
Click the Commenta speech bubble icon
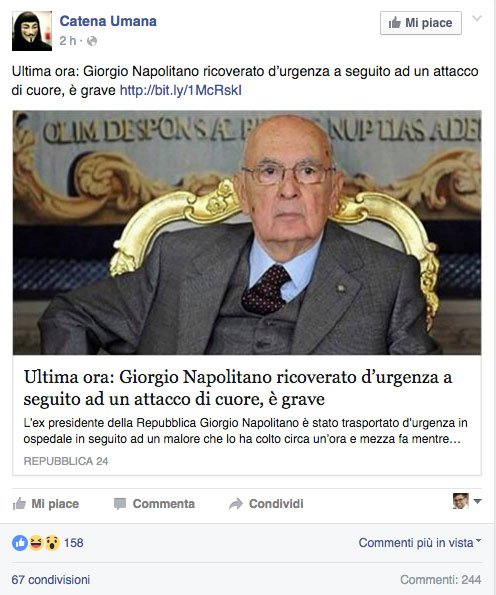[120, 504]
